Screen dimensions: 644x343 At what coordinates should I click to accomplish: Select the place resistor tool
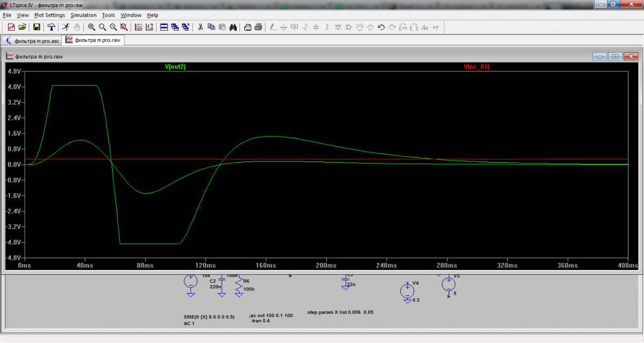point(305,27)
